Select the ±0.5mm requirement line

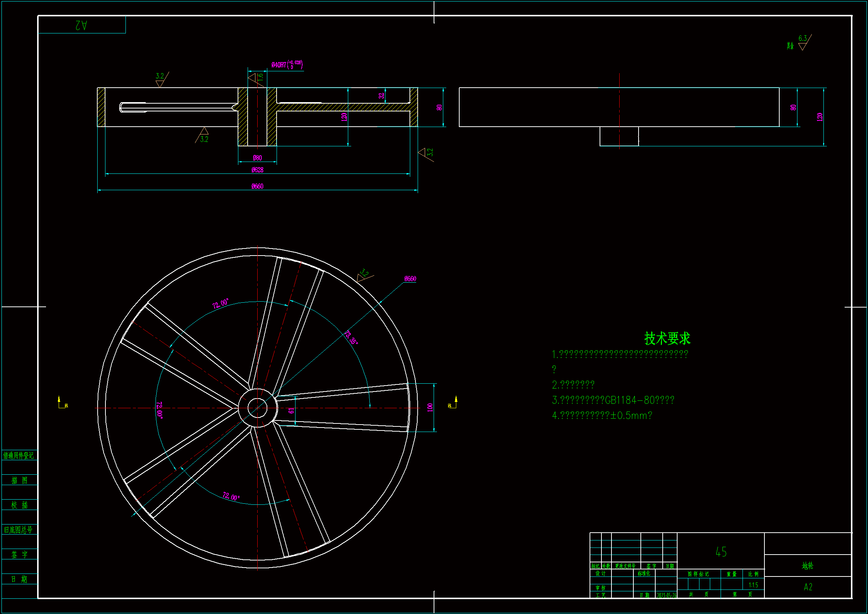602,415
